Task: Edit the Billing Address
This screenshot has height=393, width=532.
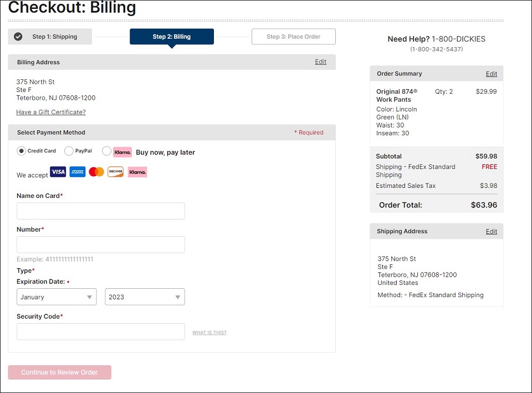Action: point(321,62)
